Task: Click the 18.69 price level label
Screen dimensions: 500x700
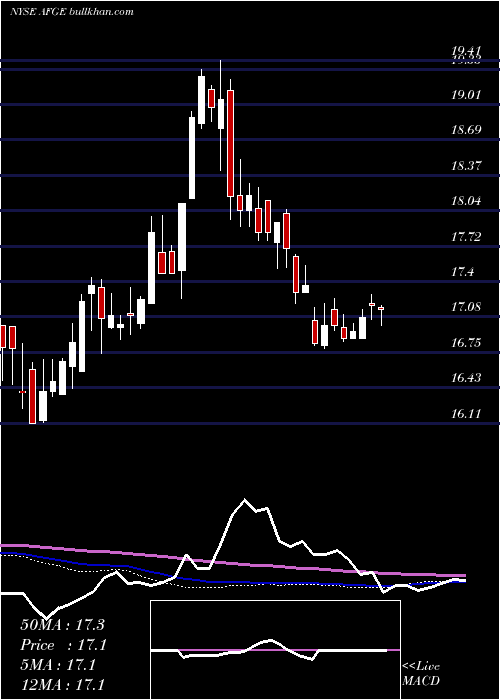Action: tap(467, 130)
